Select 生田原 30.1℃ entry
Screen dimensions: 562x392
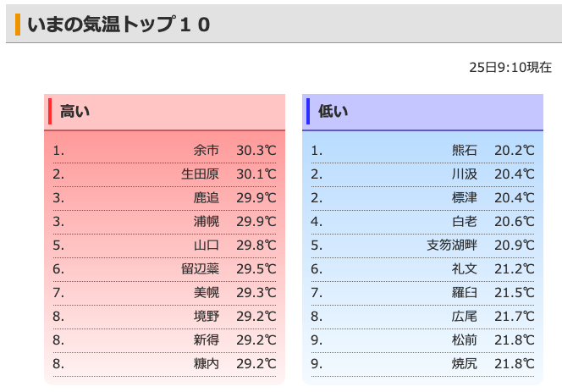(x=164, y=174)
